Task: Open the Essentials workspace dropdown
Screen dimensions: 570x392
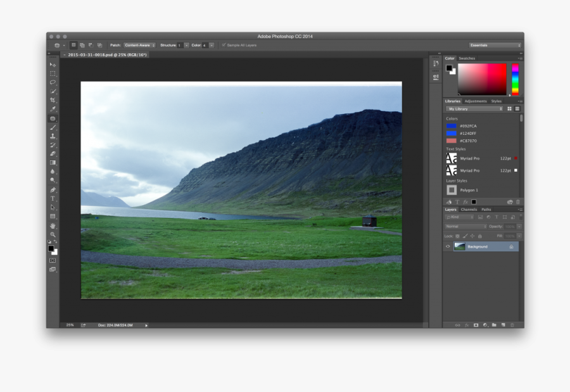Action: 495,46
